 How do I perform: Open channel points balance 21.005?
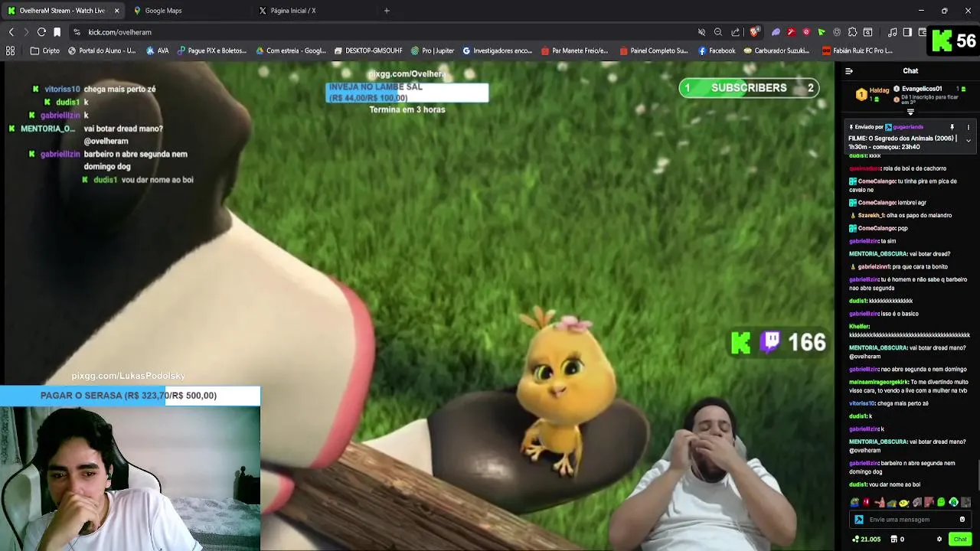coord(866,540)
